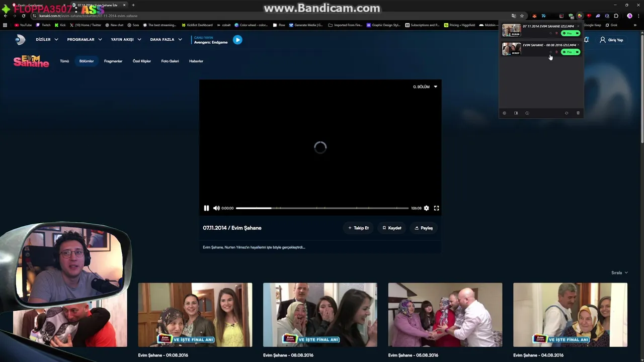Play the Canlı Yayın live stream
Screen dimensions: 644x362
[x=237, y=40]
